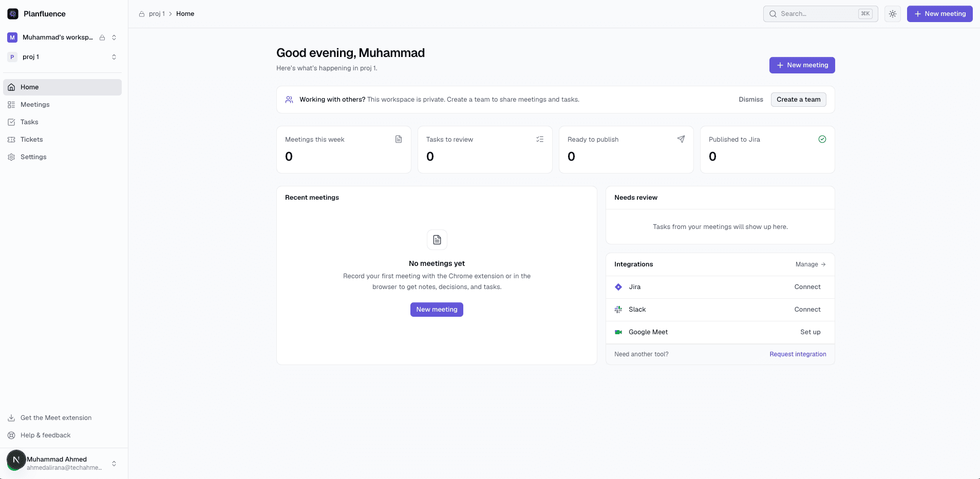
Task: Click the Jira logo icon
Action: 618,287
